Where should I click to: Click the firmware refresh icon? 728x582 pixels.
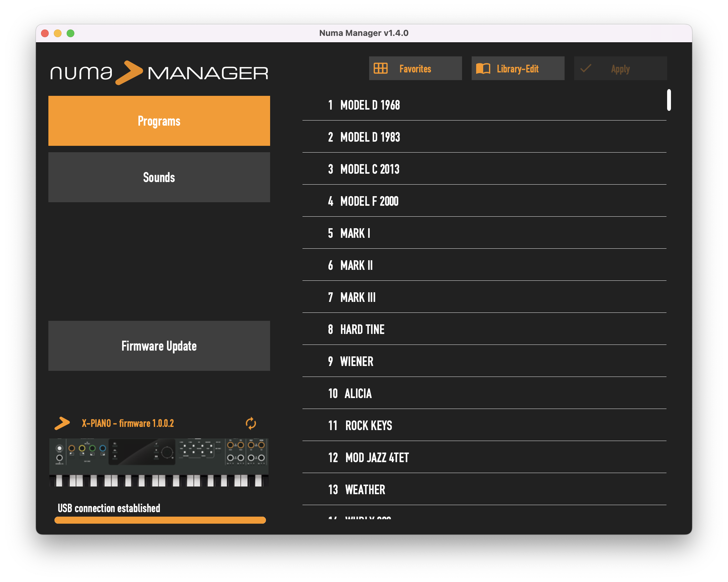click(252, 423)
